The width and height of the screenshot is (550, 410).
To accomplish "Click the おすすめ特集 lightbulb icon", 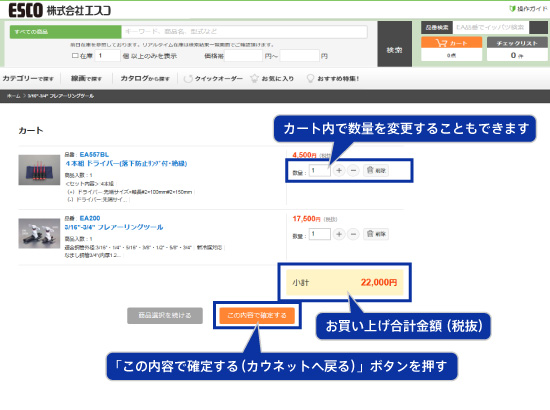I will point(310,79).
